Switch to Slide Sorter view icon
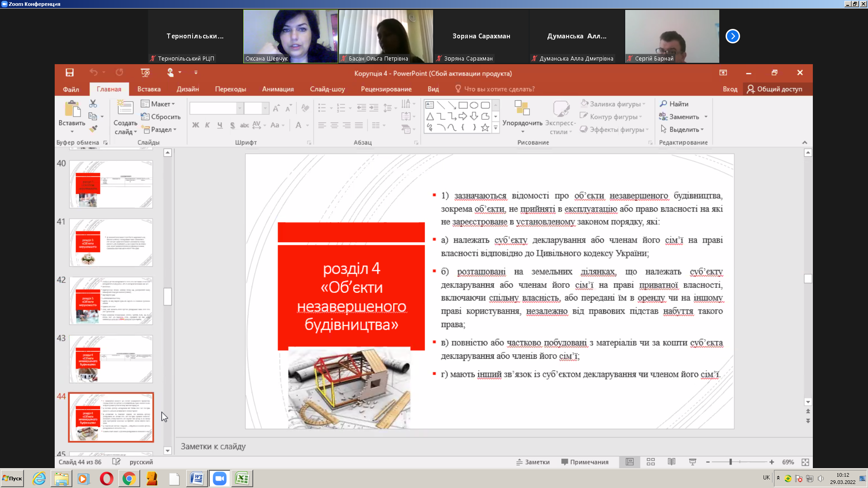The width and height of the screenshot is (868, 488). [x=651, y=462]
